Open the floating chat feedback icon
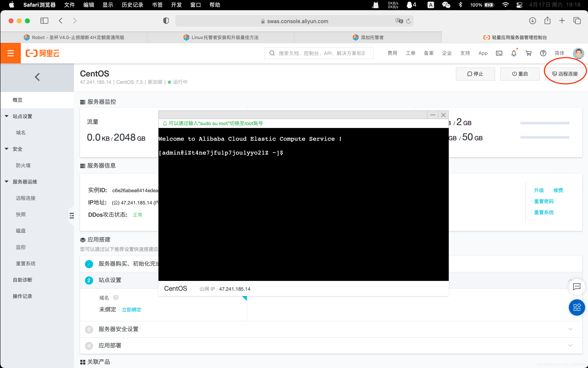The height and width of the screenshot is (368, 588). click(577, 287)
